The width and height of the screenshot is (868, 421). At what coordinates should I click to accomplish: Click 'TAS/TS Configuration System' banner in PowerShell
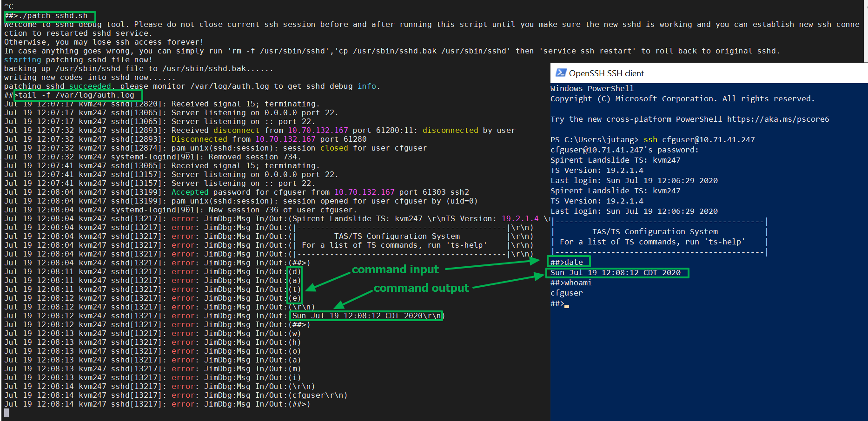click(655, 231)
